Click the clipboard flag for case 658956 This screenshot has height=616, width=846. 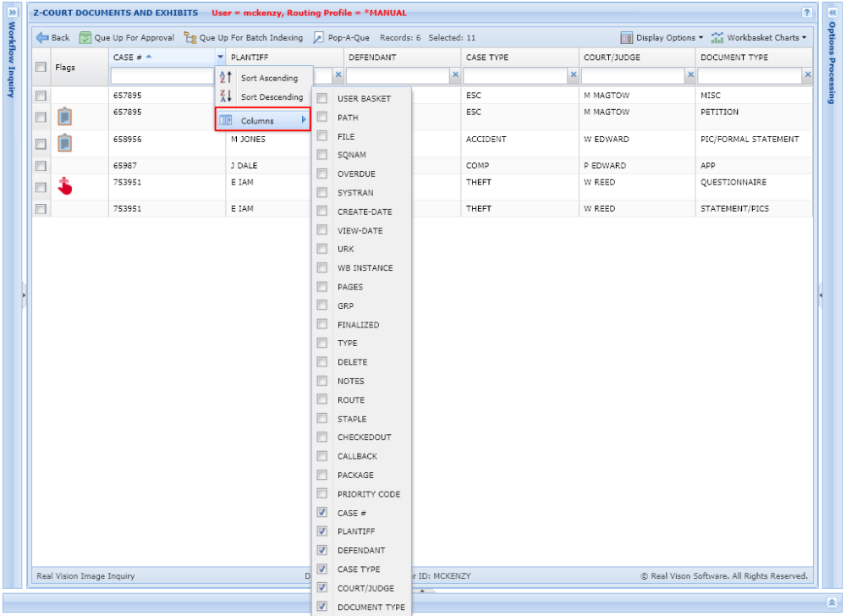coord(65,143)
